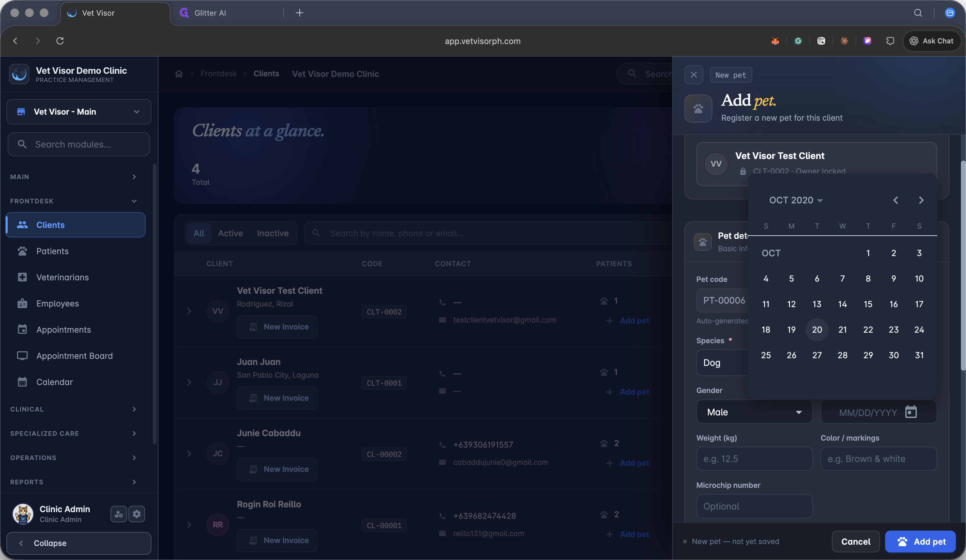Open the Employees module in sidebar
The image size is (966, 560).
(x=76, y=304)
